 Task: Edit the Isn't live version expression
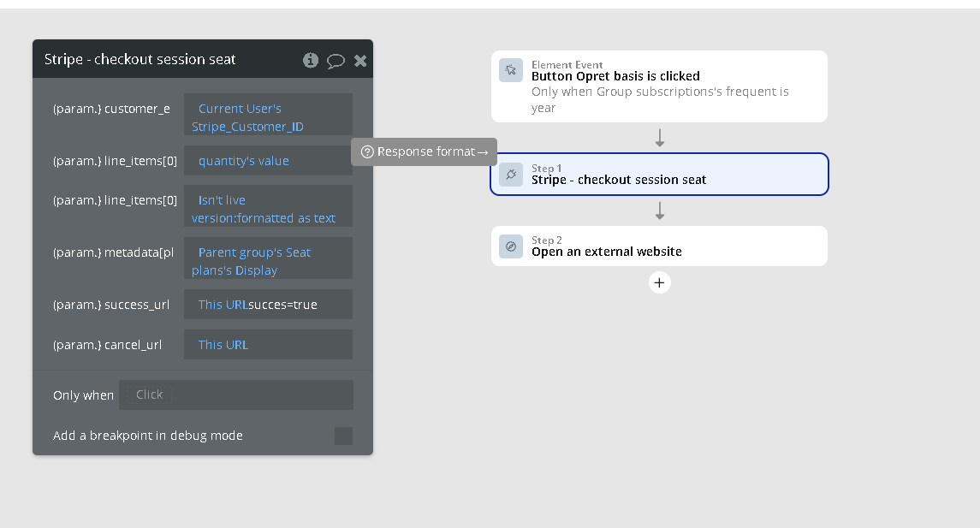pos(268,209)
